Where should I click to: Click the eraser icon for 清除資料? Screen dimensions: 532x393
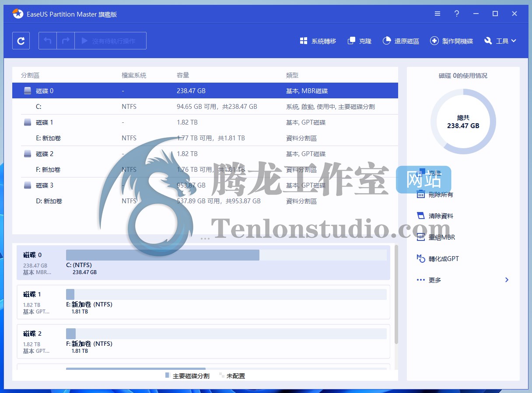pyautogui.click(x=421, y=216)
